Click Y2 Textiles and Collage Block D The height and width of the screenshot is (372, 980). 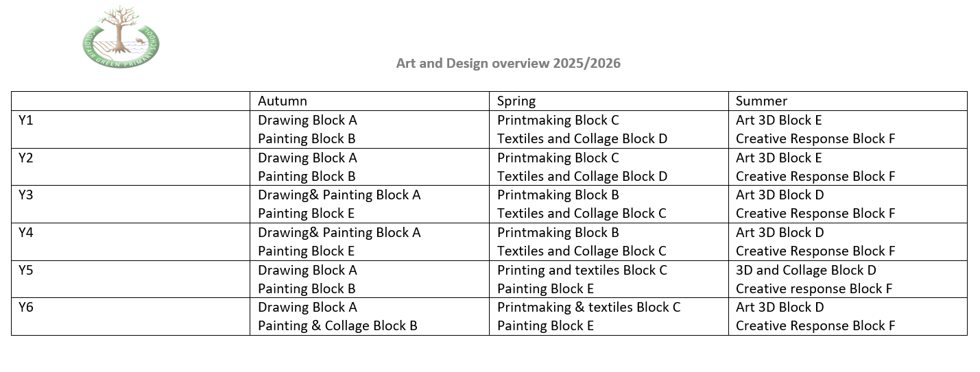pyautogui.click(x=582, y=177)
